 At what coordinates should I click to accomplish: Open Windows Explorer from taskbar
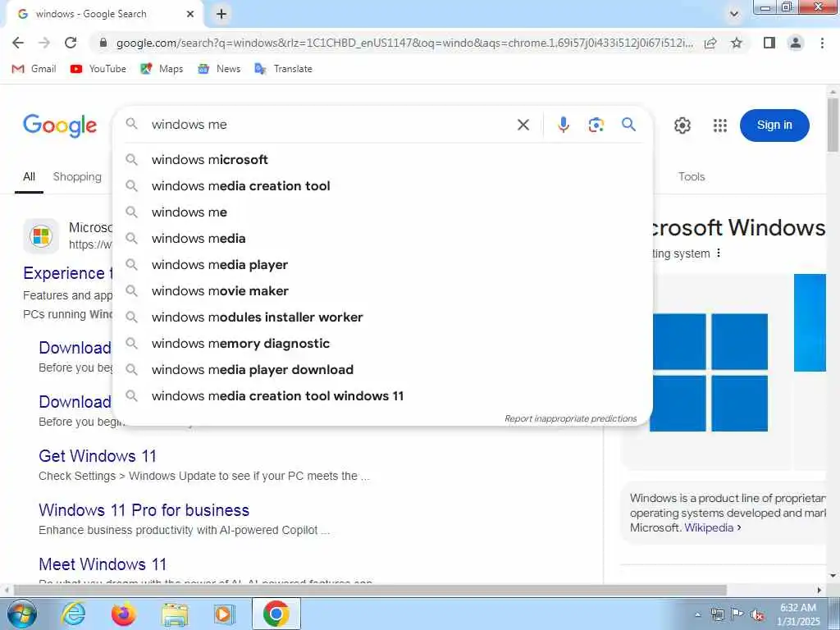click(176, 614)
